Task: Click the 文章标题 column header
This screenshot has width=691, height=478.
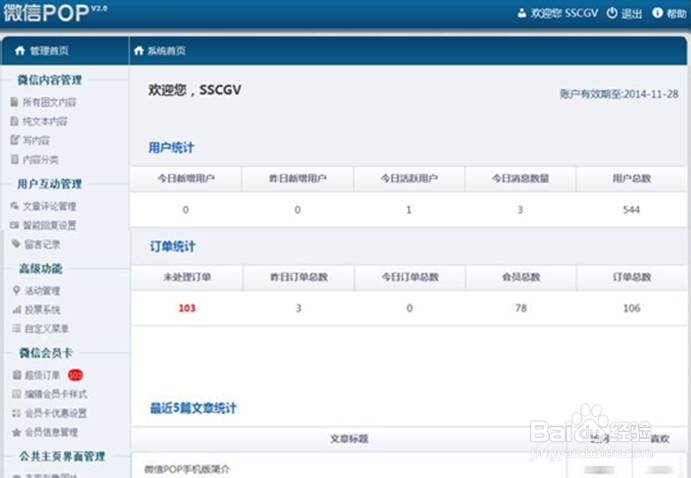Action: coord(349,439)
